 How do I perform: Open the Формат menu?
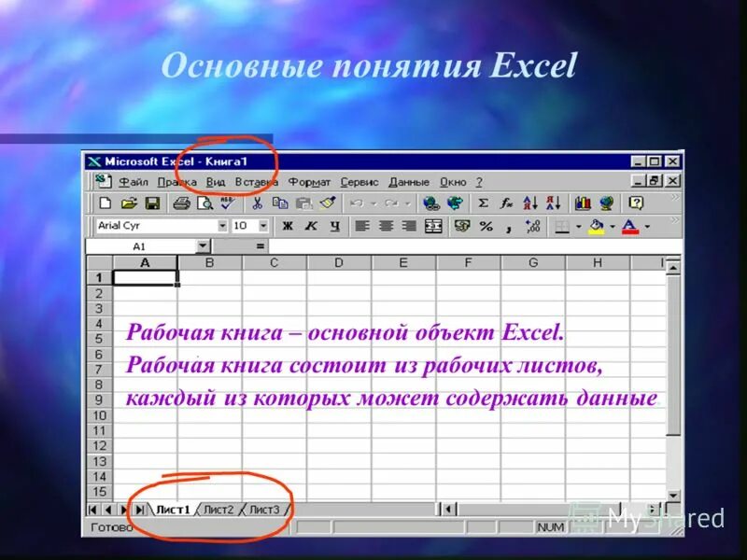[x=309, y=182]
